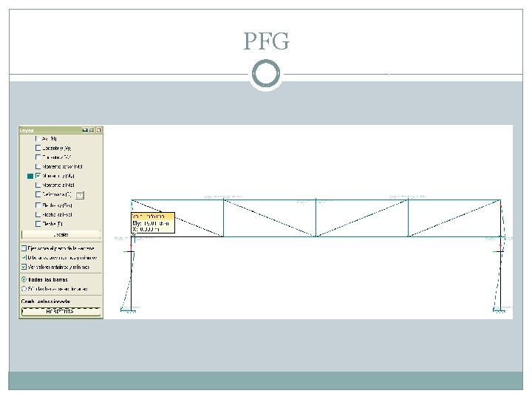
Task: Enable the Cortante y (Vy) checkbox
Action: (38, 148)
